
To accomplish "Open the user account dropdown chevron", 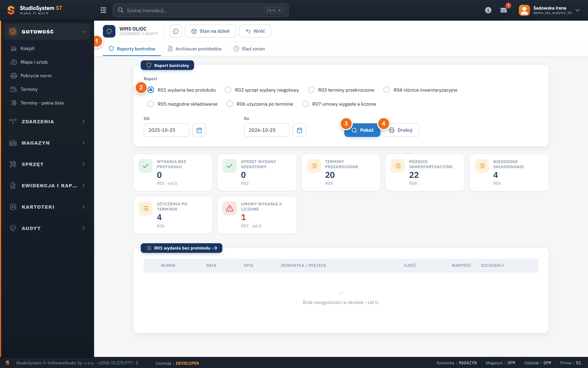I will tap(578, 10).
